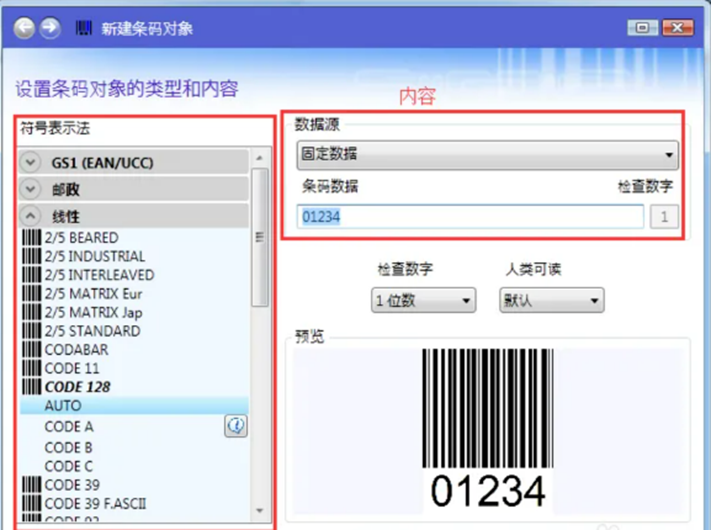This screenshot has width=711, height=530.
Task: Click barcode icon next to CODABAR
Action: point(31,349)
